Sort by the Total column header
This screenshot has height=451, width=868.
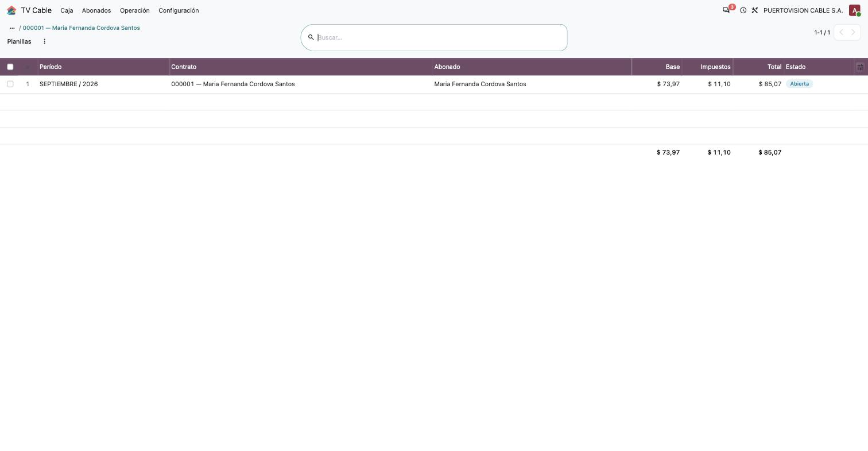pos(758,67)
